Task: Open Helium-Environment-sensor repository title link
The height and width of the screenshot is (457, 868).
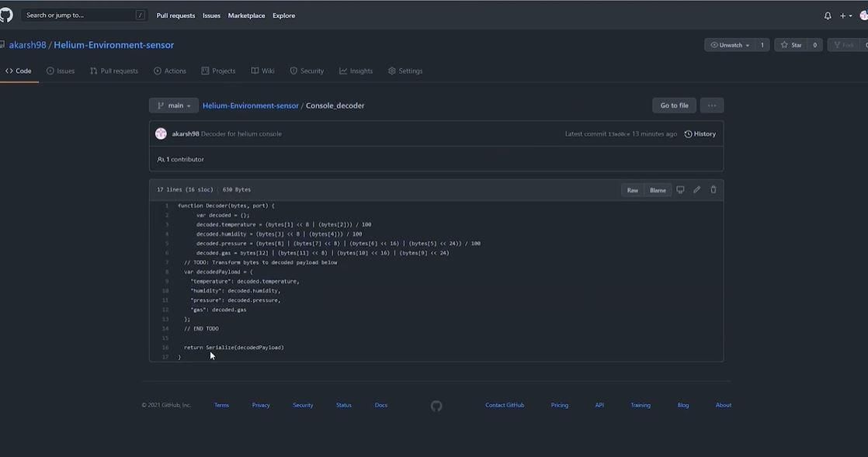Action: 113,45
